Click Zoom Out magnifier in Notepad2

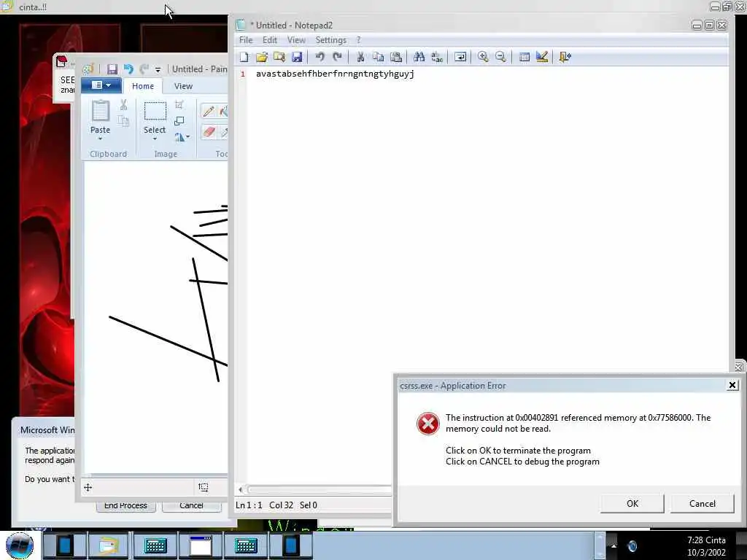point(500,57)
